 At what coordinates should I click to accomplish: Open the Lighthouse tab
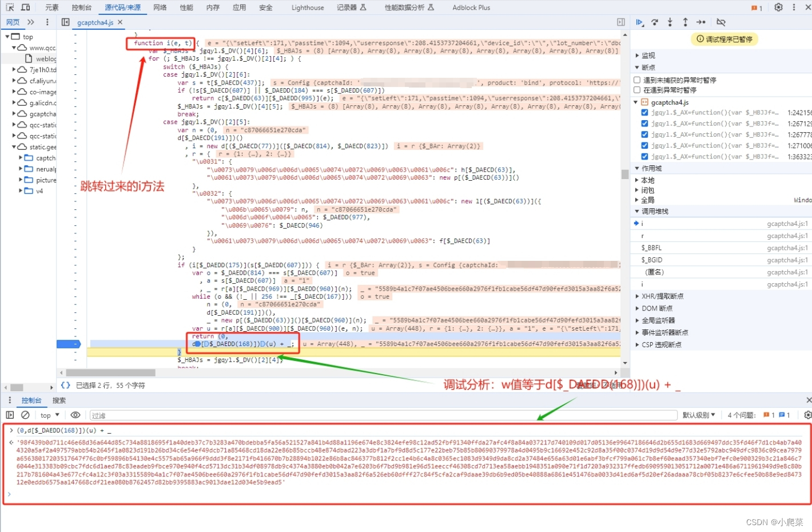(308, 7)
